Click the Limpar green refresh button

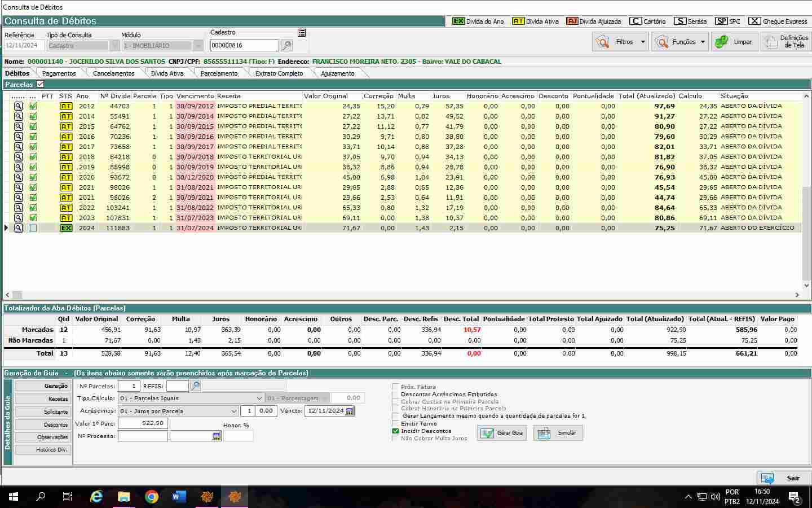tap(734, 42)
